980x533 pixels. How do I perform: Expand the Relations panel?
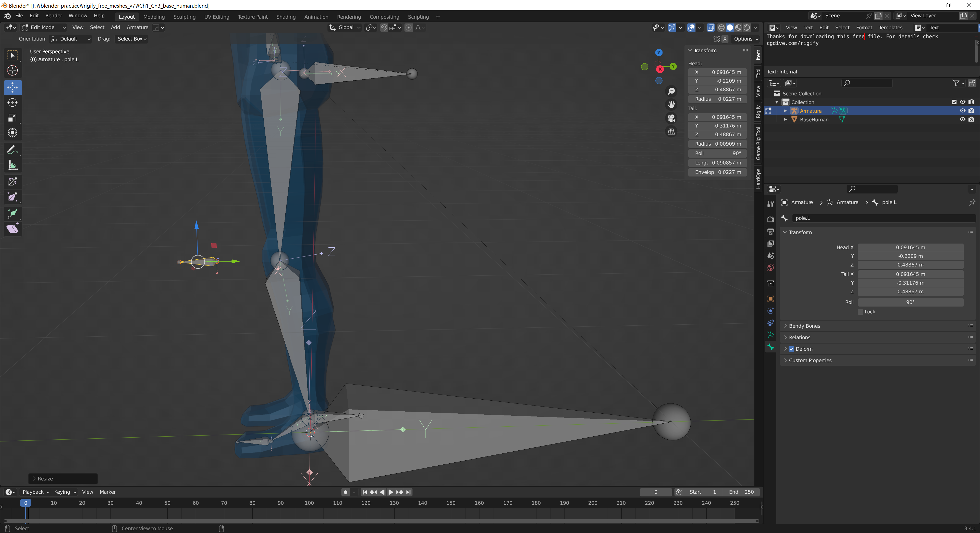point(799,337)
